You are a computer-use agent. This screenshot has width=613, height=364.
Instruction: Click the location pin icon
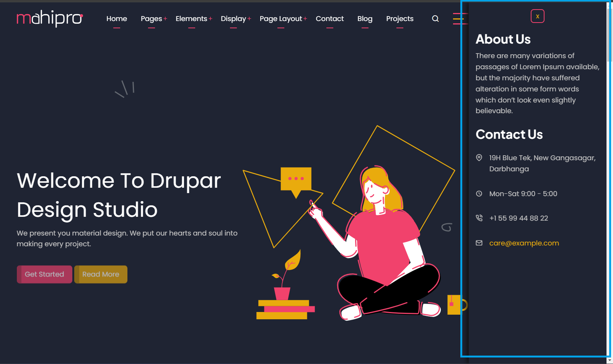(479, 158)
